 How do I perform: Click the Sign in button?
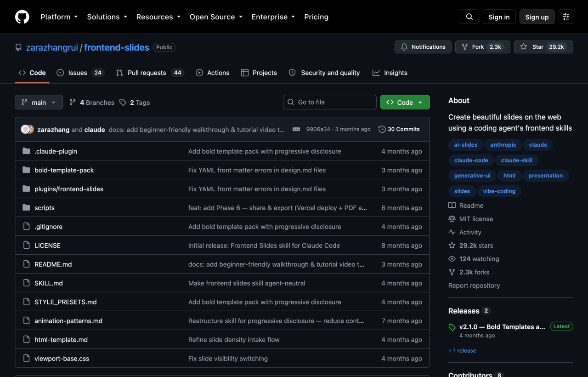tap(499, 17)
